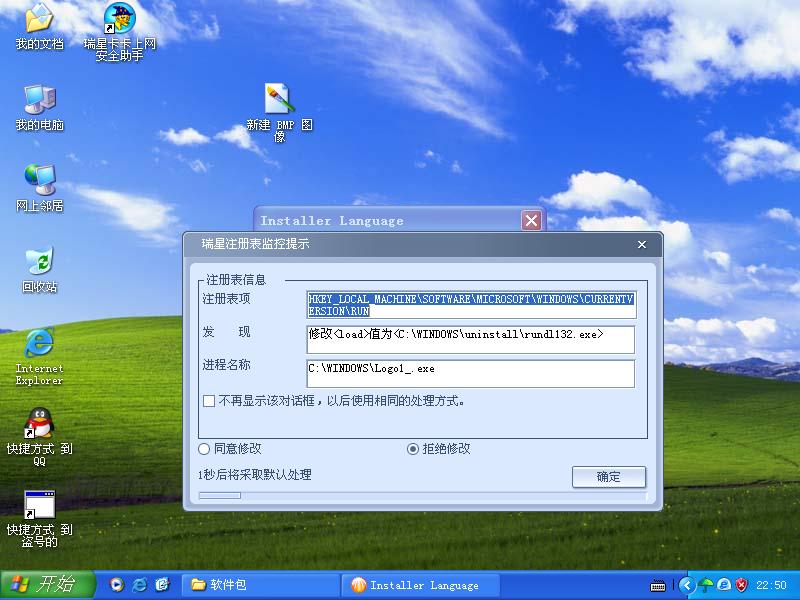Expand hidden system tray icons arrow
The height and width of the screenshot is (600, 800).
point(687,585)
